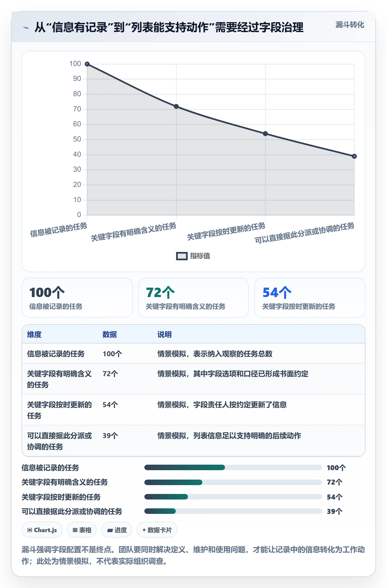
Task: Click progress bar for 可以直接据此分派或协调的任务
Action: [x=233, y=511]
